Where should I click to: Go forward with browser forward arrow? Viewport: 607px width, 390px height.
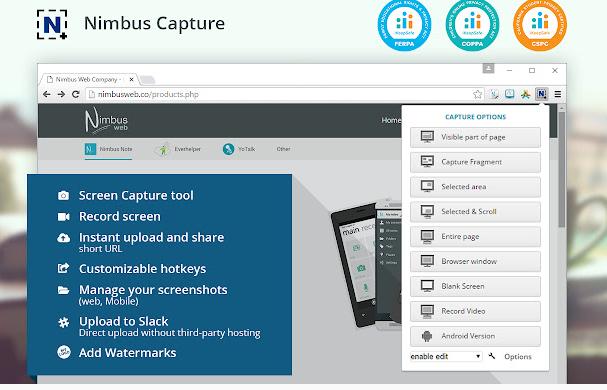click(x=61, y=94)
